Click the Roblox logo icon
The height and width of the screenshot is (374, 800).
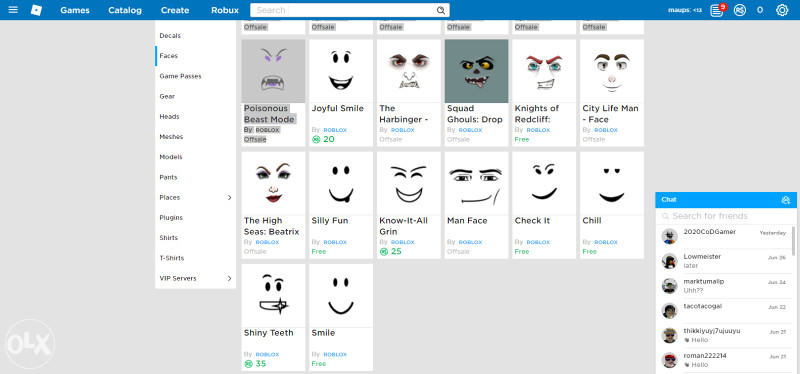point(36,10)
